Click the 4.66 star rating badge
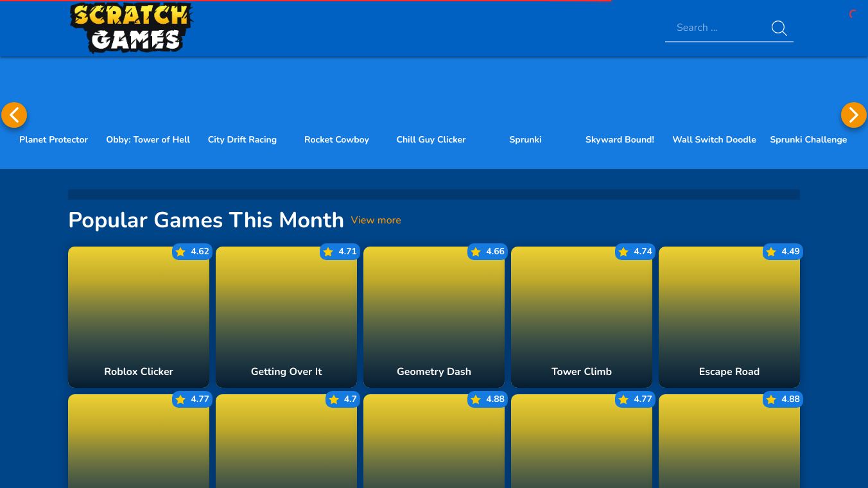Screen dimensions: 868x488 point(487,252)
